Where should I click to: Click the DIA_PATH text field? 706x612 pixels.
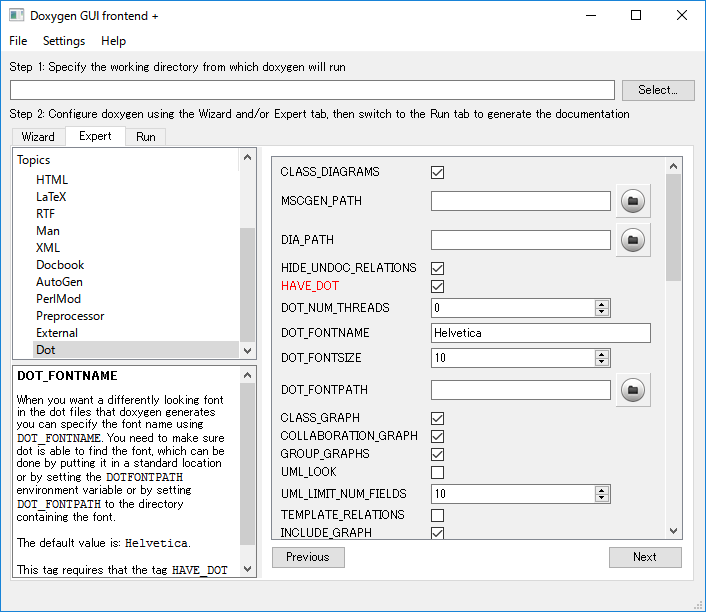(520, 240)
